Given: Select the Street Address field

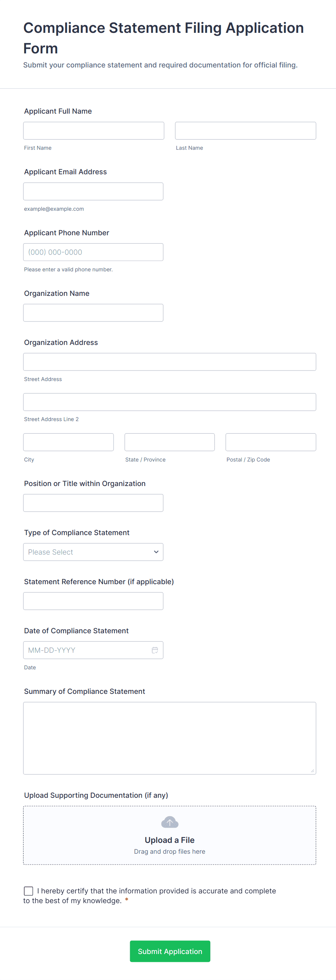Looking at the screenshot, I should click(169, 362).
